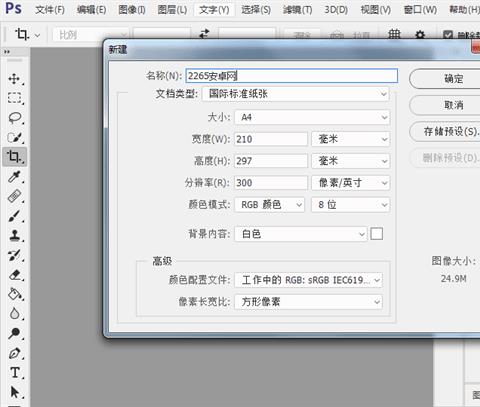Open the 8-bit depth dropdown
The image size is (480, 407).
point(350,205)
